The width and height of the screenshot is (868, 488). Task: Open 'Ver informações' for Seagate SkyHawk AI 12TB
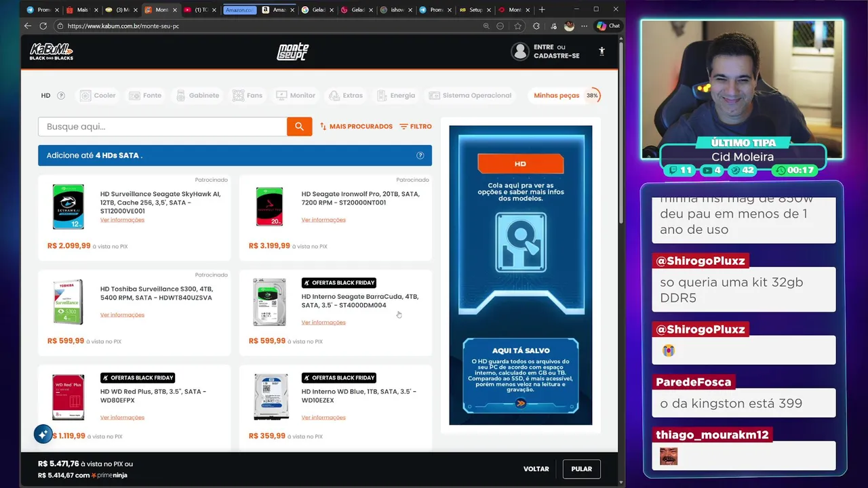[x=122, y=220]
